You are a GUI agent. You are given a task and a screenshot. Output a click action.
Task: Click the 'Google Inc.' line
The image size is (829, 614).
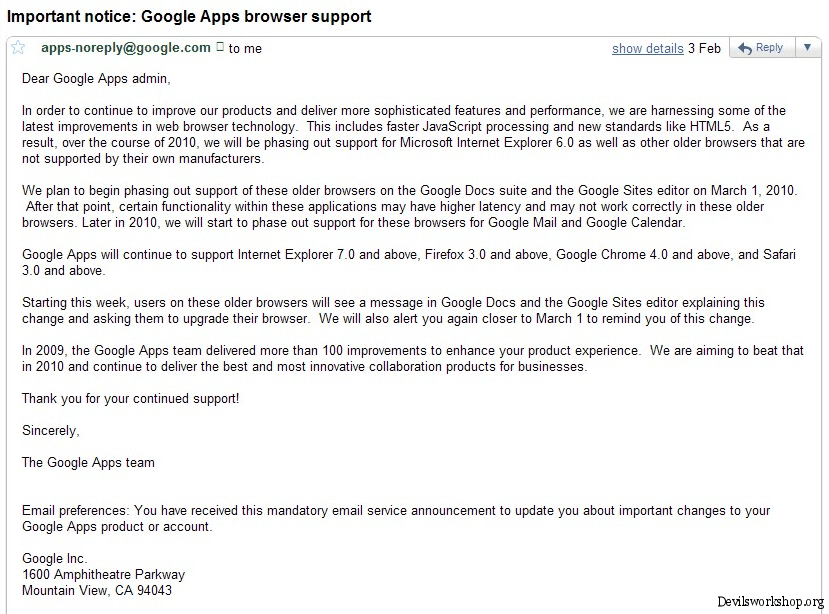pyautogui.click(x=54, y=558)
